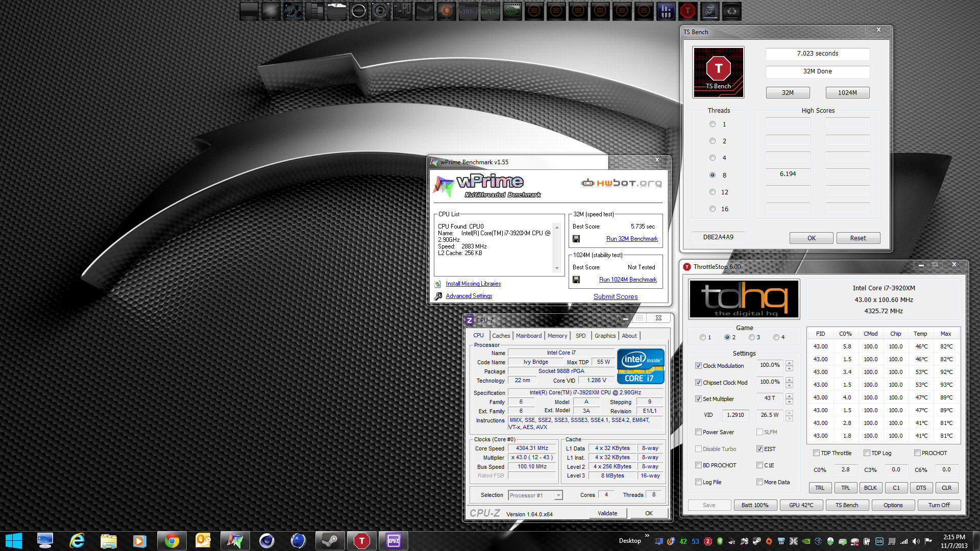Enable C1E checkbox
This screenshot has width=980, height=551.
(x=759, y=465)
